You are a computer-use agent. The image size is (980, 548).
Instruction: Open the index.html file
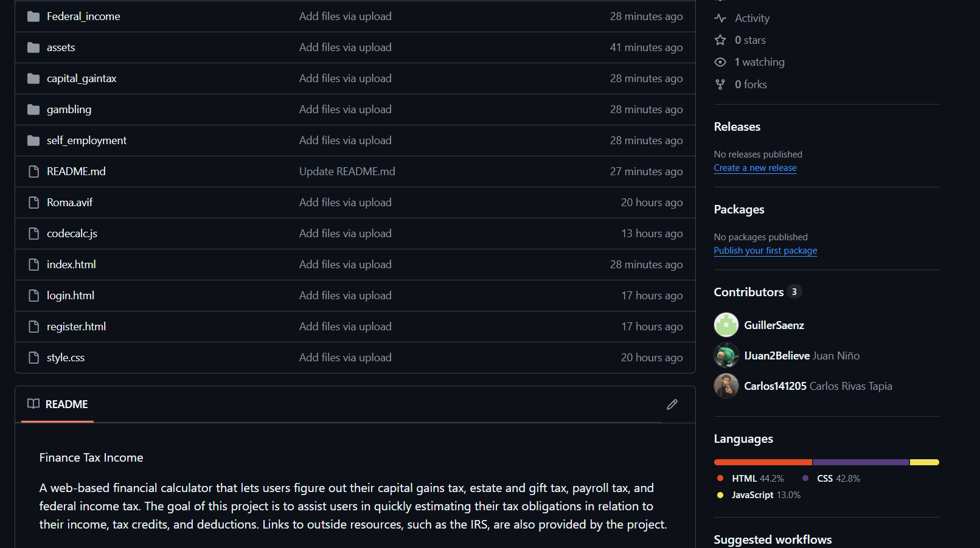point(71,265)
